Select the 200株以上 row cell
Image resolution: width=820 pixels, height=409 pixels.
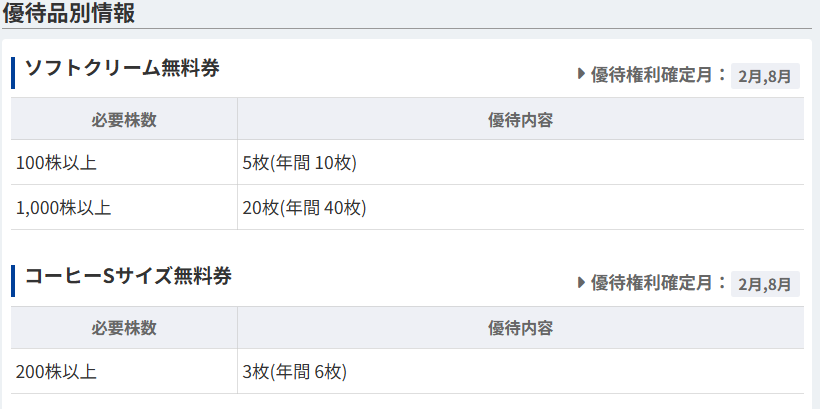pyautogui.click(x=124, y=372)
